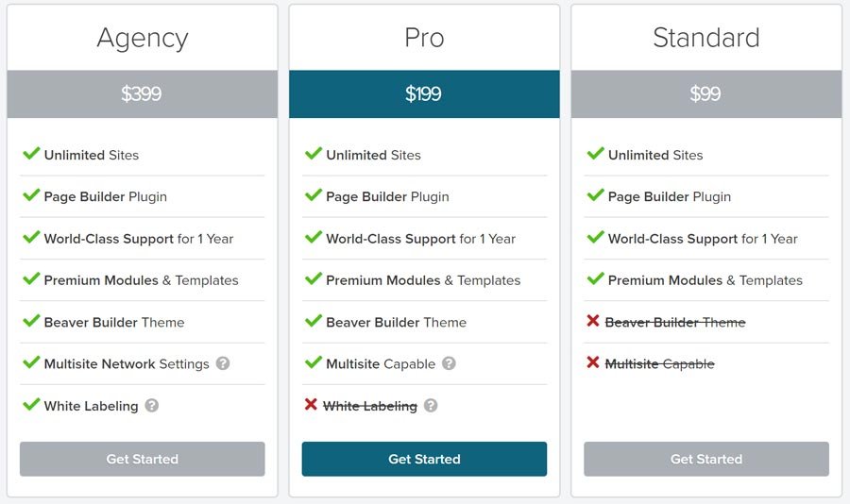Click help icon beside Agency White Labeling
850x504 pixels.
[x=152, y=405]
